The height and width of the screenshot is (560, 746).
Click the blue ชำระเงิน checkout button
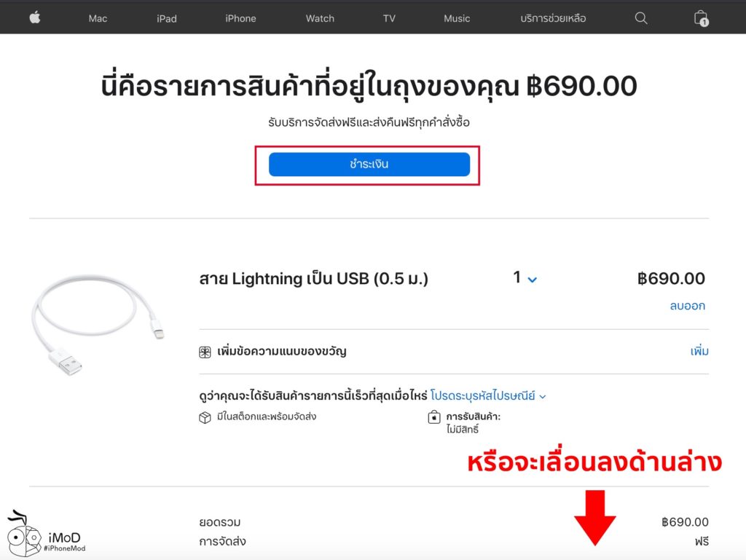click(x=369, y=165)
